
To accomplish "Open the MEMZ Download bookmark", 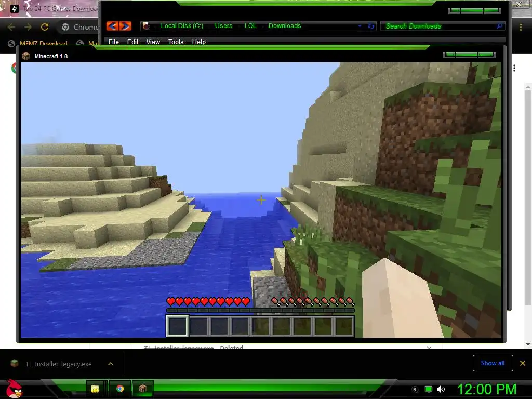I will [x=38, y=44].
